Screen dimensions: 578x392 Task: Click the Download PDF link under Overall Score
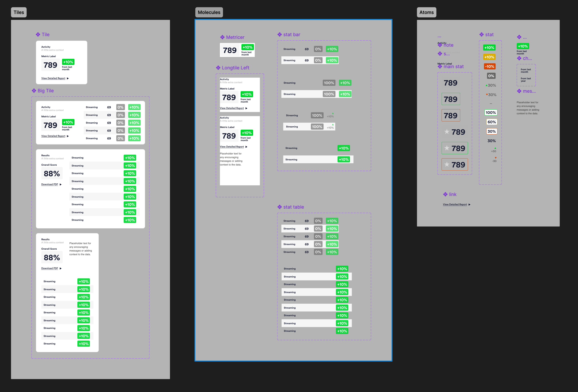(x=49, y=184)
